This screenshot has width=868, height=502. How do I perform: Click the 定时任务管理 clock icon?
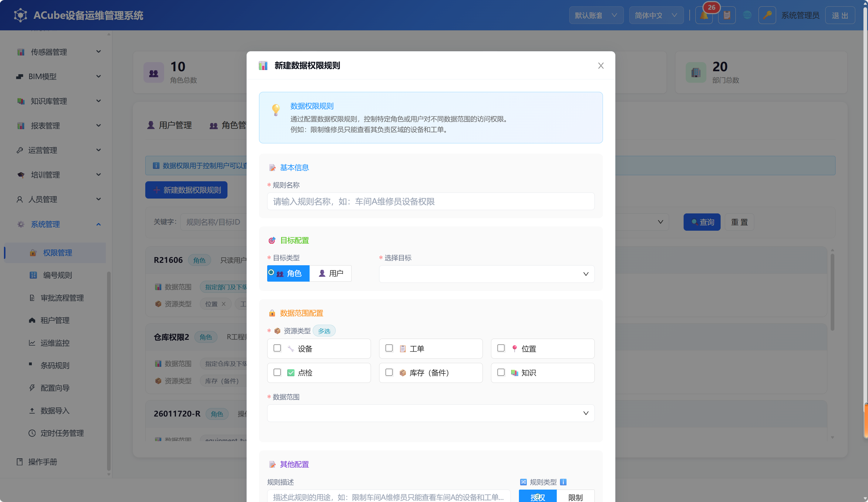tap(32, 433)
